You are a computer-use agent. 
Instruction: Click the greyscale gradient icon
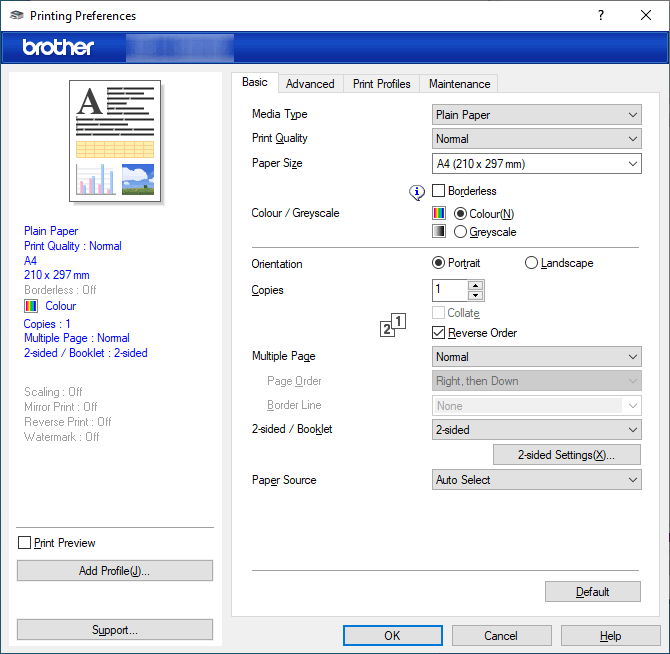pyautogui.click(x=439, y=232)
